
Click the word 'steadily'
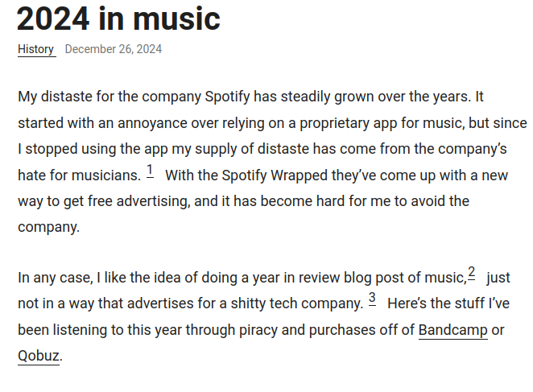(x=305, y=97)
